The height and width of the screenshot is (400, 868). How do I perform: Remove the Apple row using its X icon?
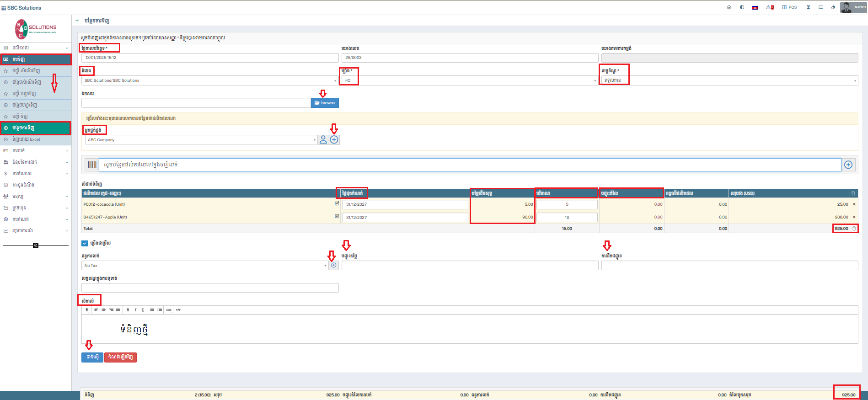(854, 217)
